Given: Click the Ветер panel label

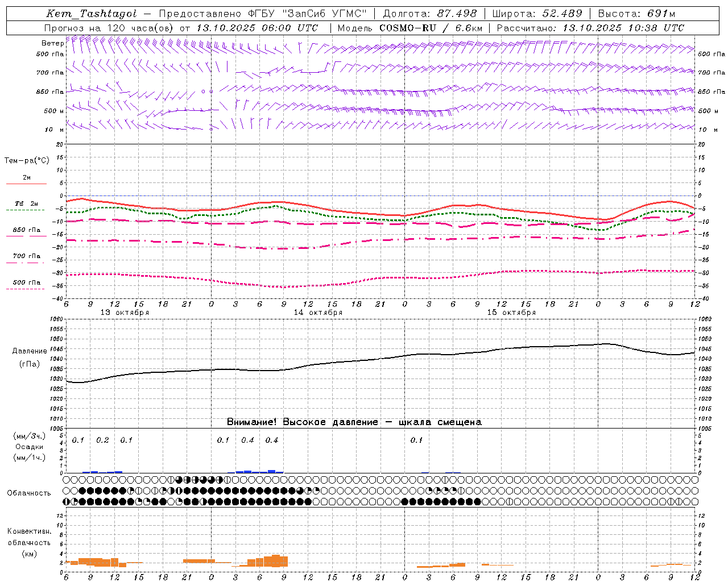Looking at the screenshot, I should 52,43.
